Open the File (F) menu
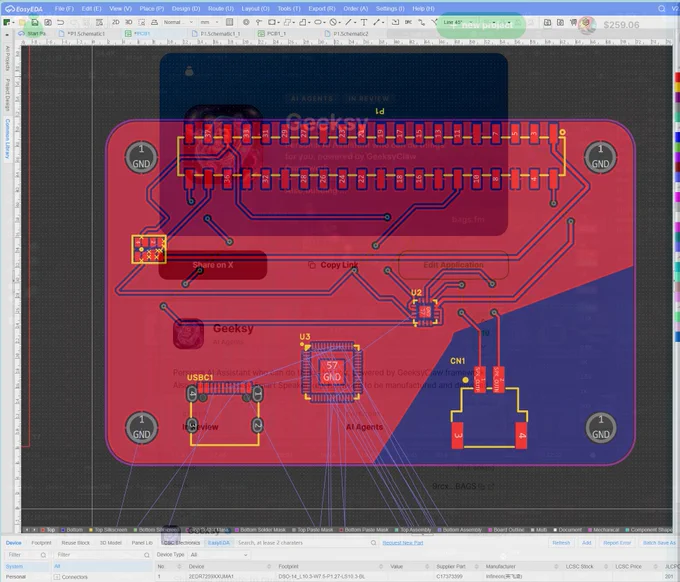 [x=64, y=9]
